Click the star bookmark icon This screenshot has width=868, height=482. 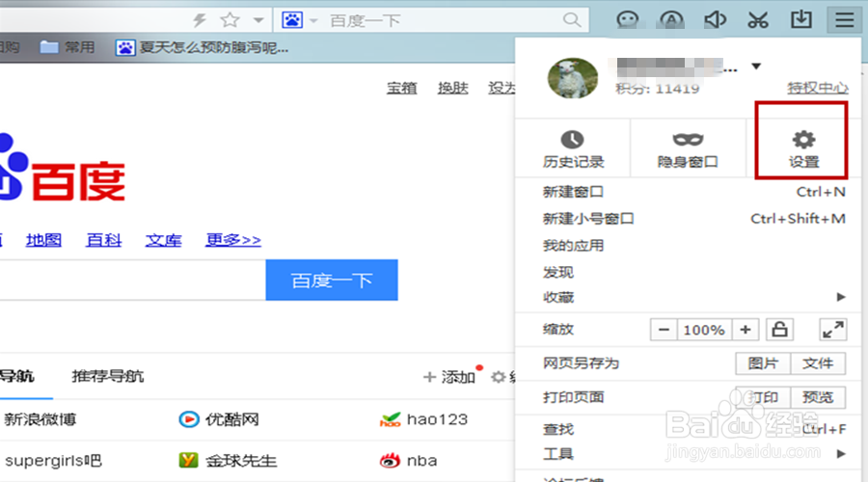pos(230,20)
